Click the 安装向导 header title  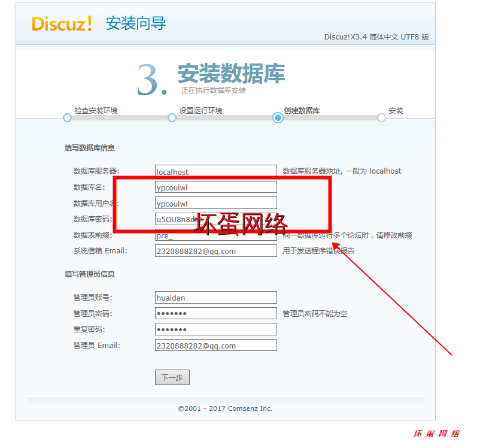(x=136, y=23)
